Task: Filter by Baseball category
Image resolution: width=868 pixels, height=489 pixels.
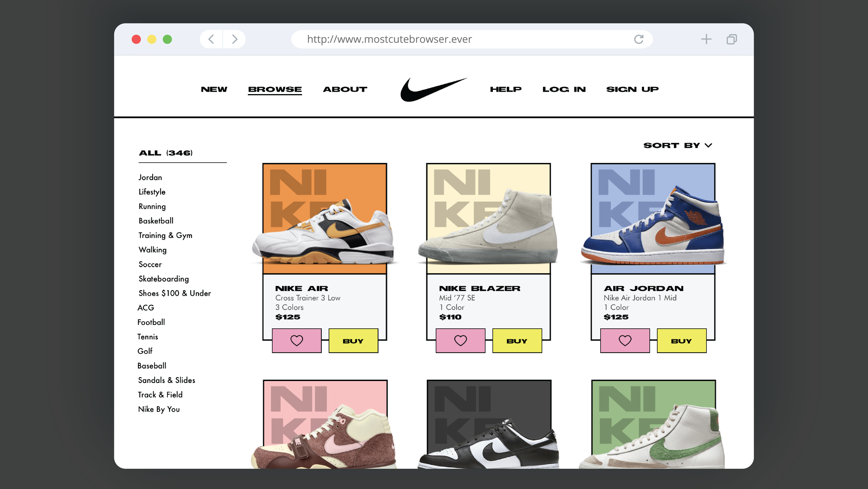Action: click(152, 366)
